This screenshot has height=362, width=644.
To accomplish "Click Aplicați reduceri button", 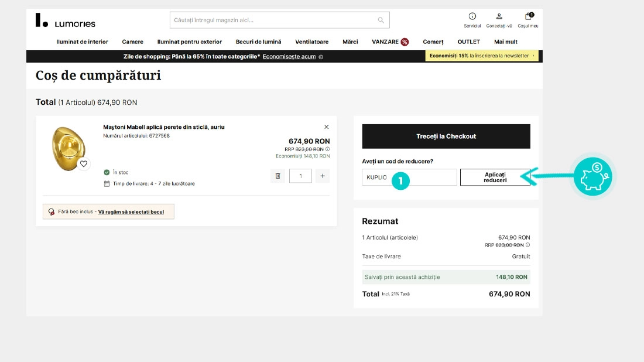I will tap(495, 177).
